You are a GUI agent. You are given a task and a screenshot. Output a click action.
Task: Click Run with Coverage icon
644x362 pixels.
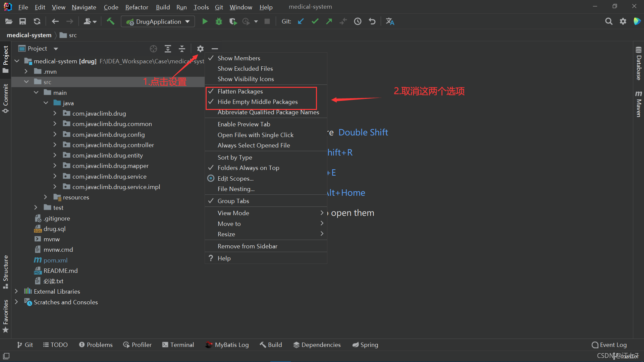click(x=233, y=21)
